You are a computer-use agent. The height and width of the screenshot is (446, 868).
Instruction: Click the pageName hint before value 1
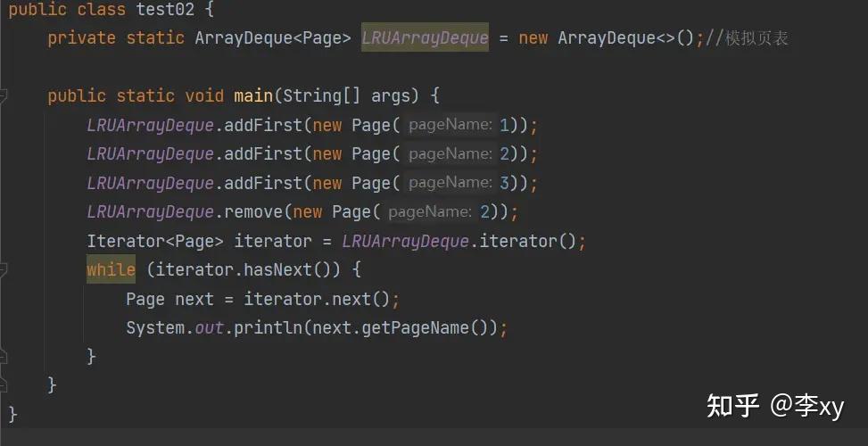[450, 125]
